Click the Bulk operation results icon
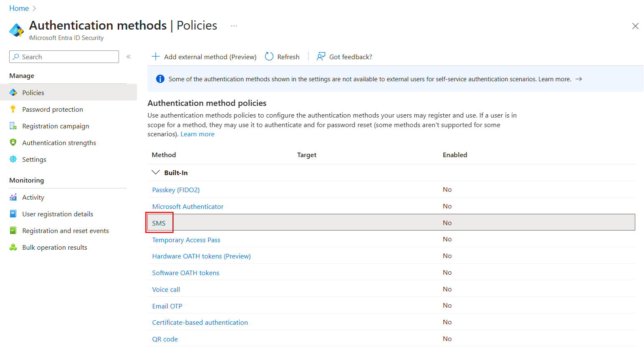Viewport: 644px width, 351px height. click(x=13, y=247)
